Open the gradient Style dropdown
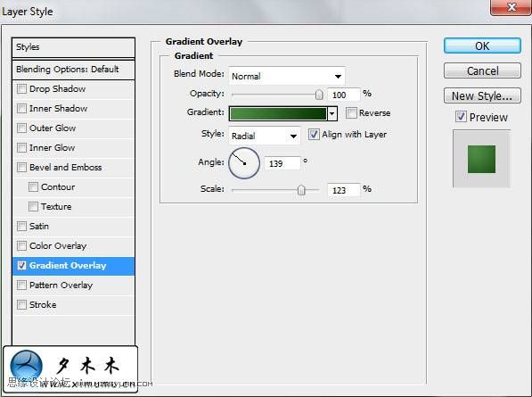The height and width of the screenshot is (397, 532). [265, 136]
